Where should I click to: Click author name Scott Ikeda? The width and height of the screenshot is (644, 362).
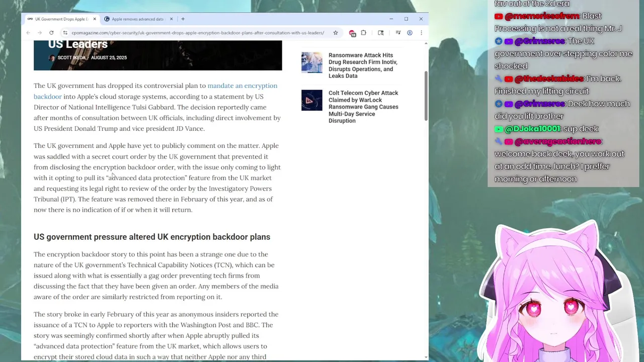(71, 58)
